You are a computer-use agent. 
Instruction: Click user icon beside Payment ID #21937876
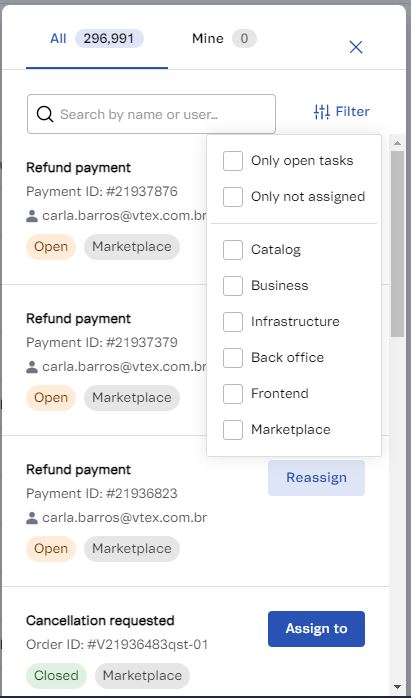click(32, 216)
